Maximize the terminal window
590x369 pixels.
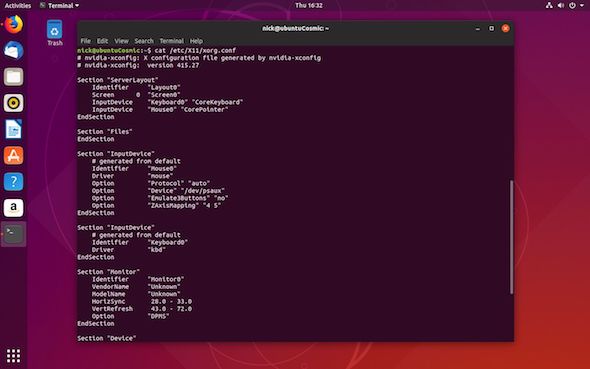pos(491,29)
